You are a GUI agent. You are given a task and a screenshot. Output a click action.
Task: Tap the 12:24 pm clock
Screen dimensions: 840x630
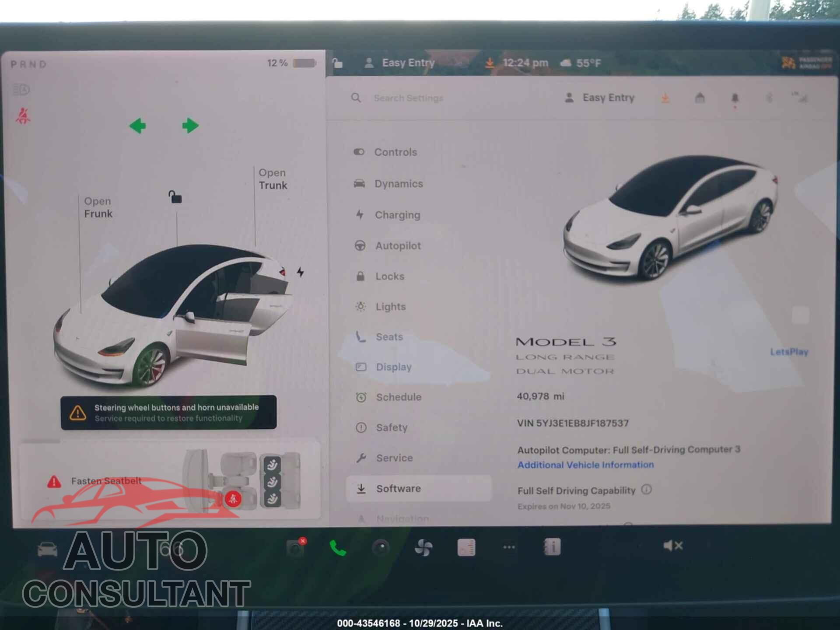[525, 63]
